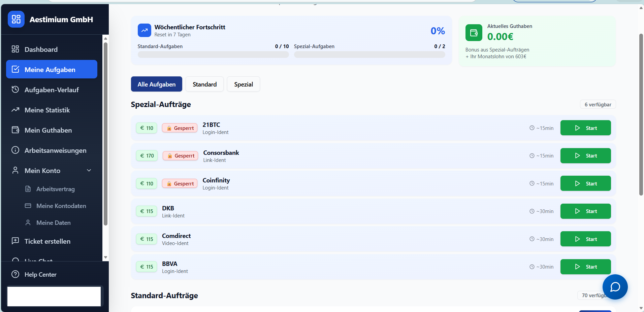
Task: Click the 21BTC ~15min clock icon
Action: coord(532,128)
